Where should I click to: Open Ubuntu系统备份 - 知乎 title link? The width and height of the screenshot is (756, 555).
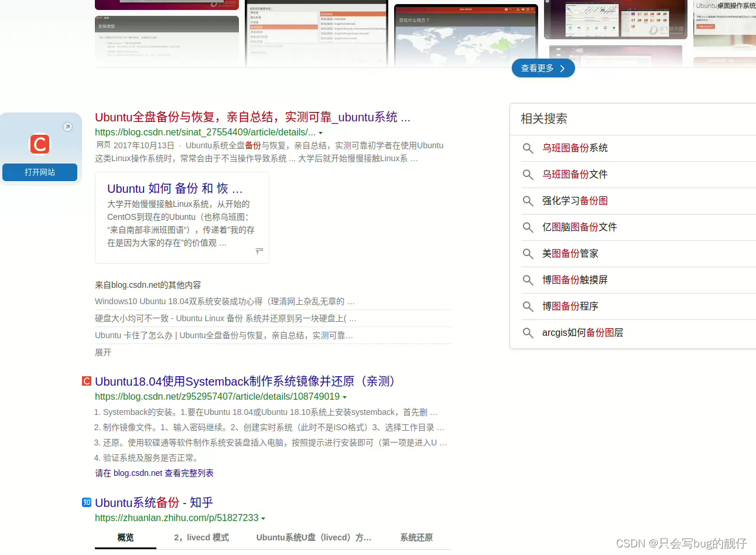154,502
